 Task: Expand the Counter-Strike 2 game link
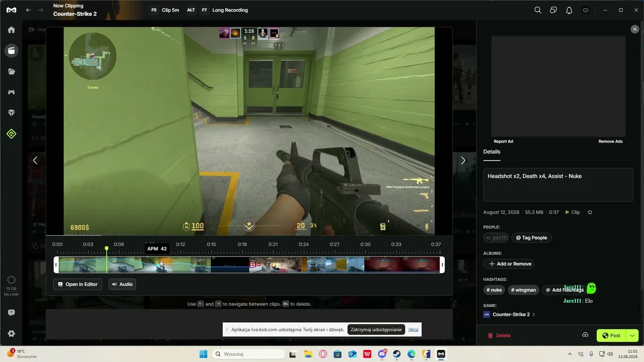click(509, 315)
